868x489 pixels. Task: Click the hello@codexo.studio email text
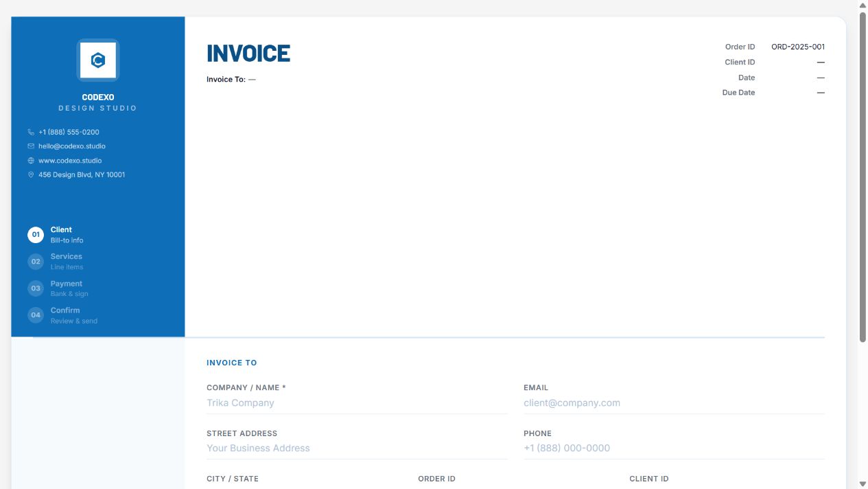(72, 146)
